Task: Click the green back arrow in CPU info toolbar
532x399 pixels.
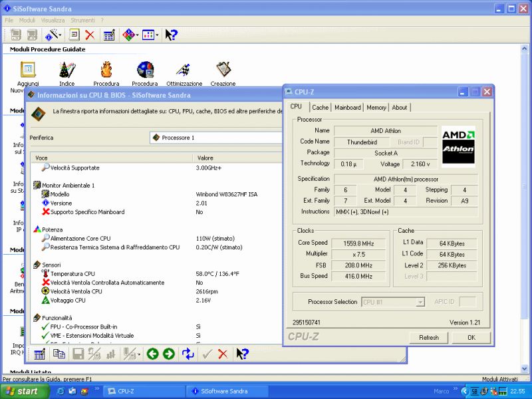Action: 153,354
